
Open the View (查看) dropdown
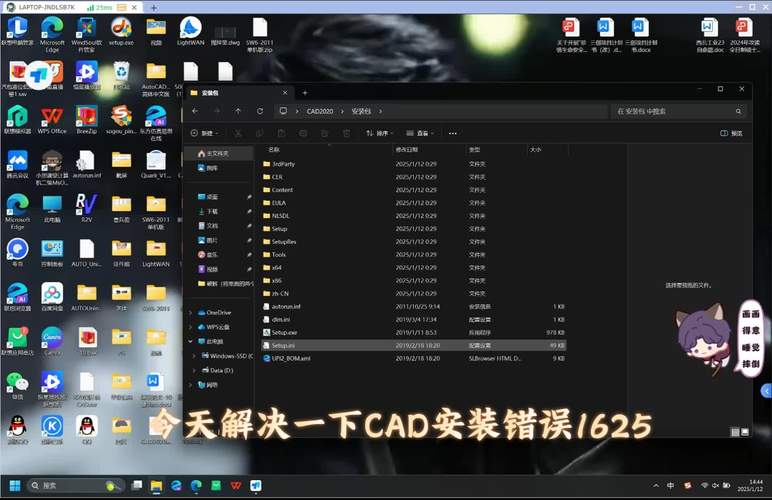point(420,133)
